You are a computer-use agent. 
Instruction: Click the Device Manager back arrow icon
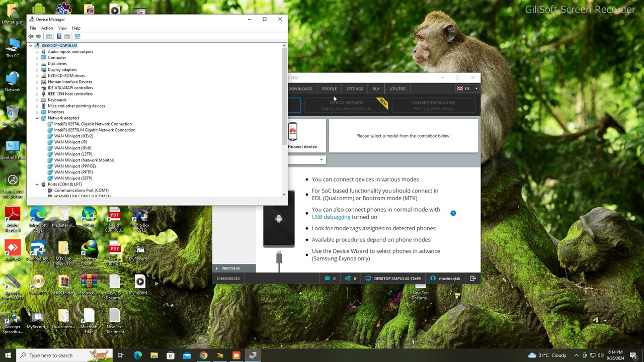pyautogui.click(x=31, y=36)
